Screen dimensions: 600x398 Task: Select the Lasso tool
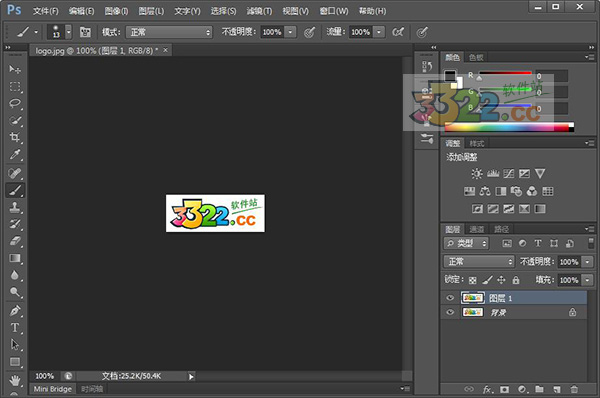pyautogui.click(x=15, y=103)
